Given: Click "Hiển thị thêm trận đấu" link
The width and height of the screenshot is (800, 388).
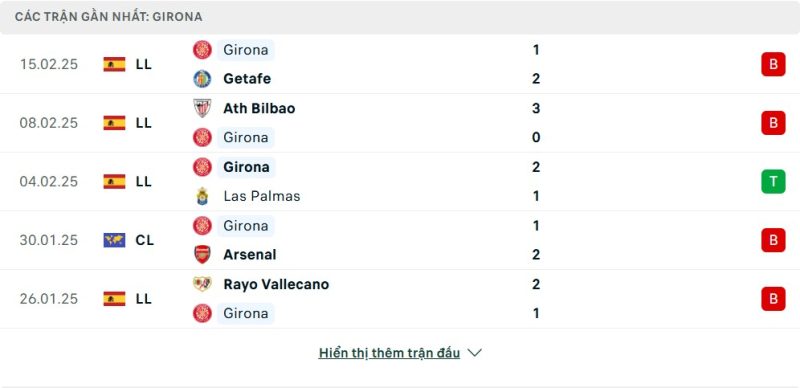Looking at the screenshot, I should 389,353.
